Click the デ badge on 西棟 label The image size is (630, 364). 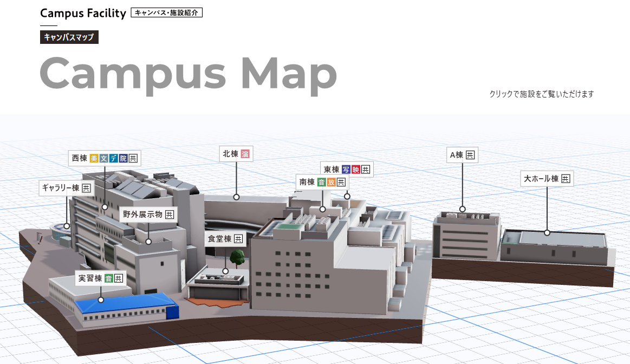(114, 159)
